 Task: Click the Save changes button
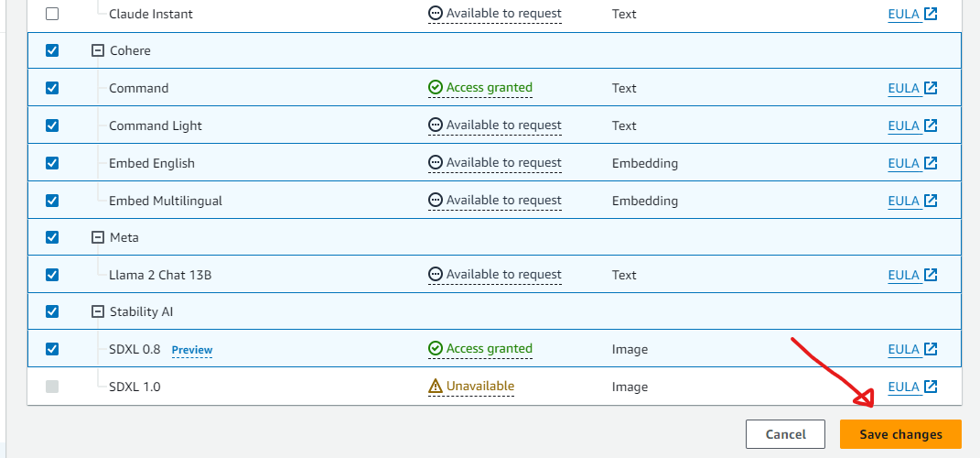pyautogui.click(x=900, y=434)
